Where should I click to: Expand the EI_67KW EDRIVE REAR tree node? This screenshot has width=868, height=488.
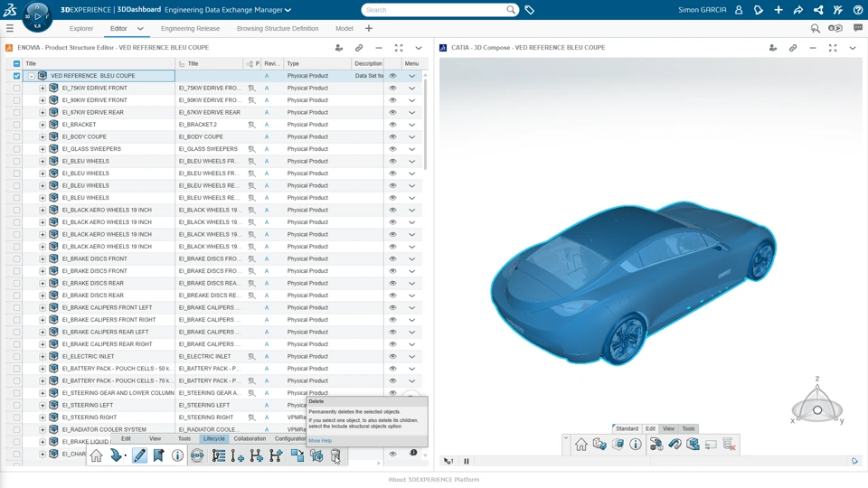[42, 112]
